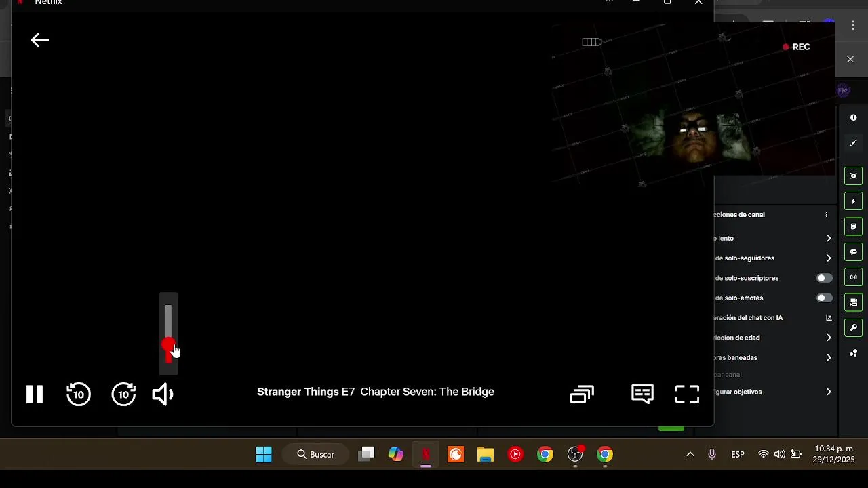Screen dimensions: 868x488
Task: Open the Chrome three-dot menu
Action: 854,26
